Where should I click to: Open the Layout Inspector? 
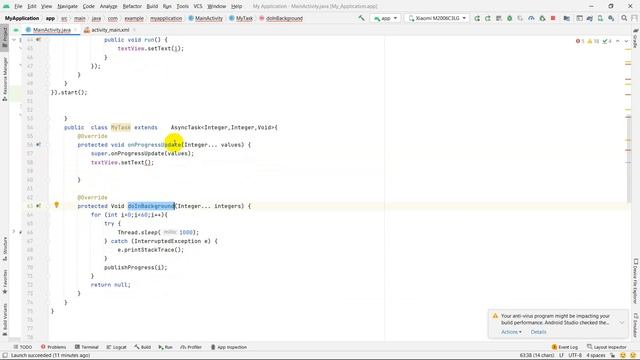coord(607,347)
